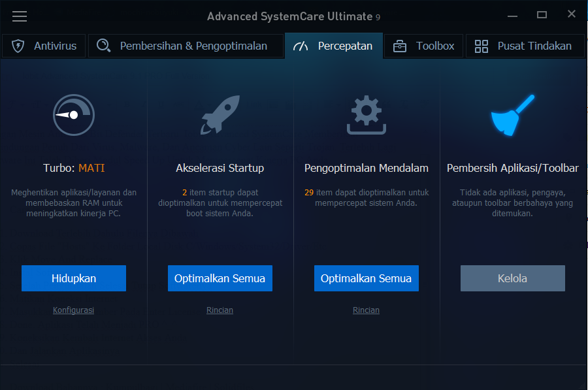Viewport: 588px width, 390px height.
Task: Click the brush icon for Pembersih Aplikasi/Toolbar
Action: point(512,115)
